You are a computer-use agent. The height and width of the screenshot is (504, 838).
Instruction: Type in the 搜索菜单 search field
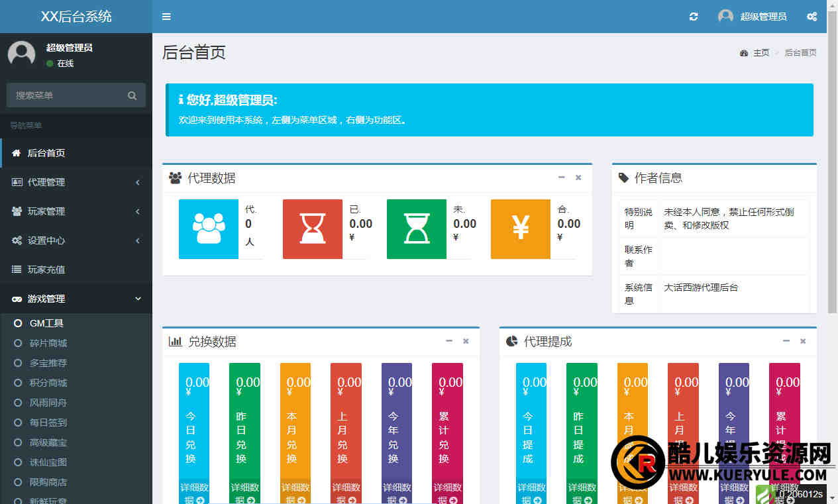pyautogui.click(x=66, y=95)
